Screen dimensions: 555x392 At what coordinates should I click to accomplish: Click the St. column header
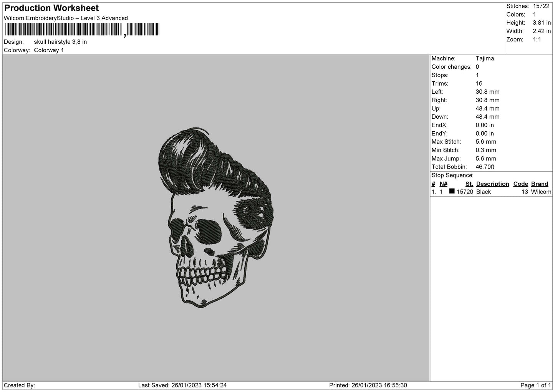tap(469, 184)
